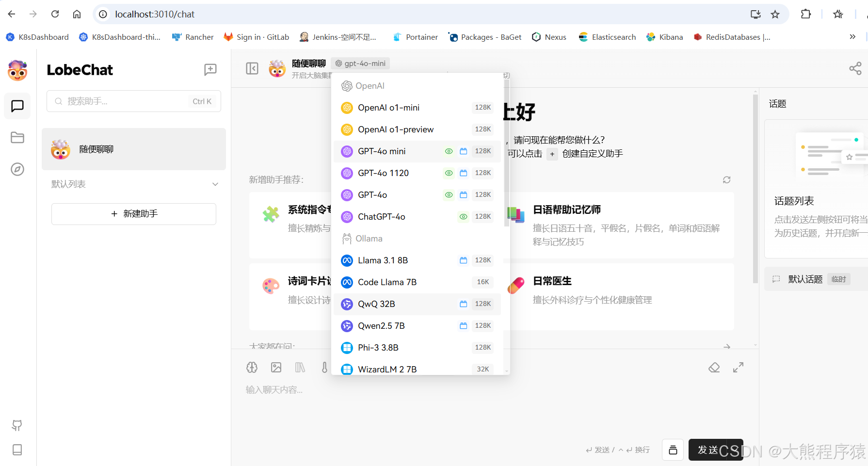Show more bookmarks chevron

click(x=852, y=37)
